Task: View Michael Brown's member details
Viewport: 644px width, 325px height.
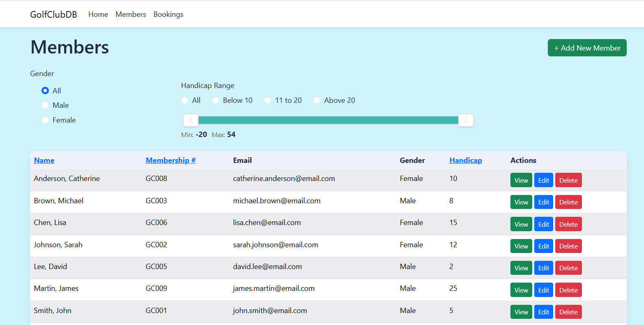Action: tap(521, 202)
